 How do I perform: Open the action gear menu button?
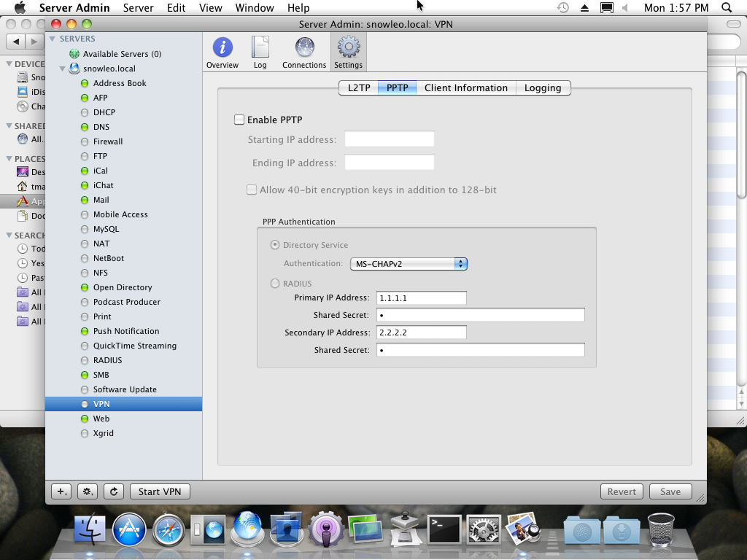click(x=88, y=491)
